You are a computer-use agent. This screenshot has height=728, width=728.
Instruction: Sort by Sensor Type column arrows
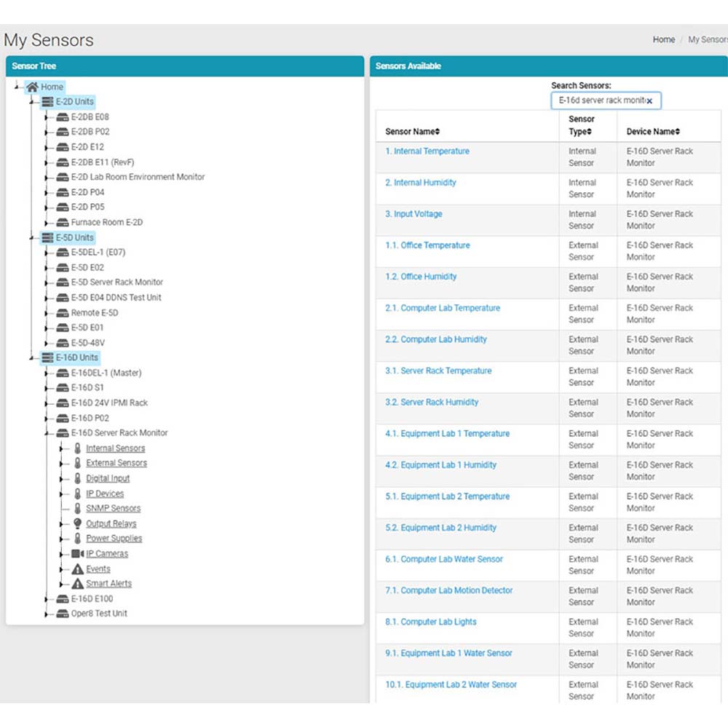(589, 132)
